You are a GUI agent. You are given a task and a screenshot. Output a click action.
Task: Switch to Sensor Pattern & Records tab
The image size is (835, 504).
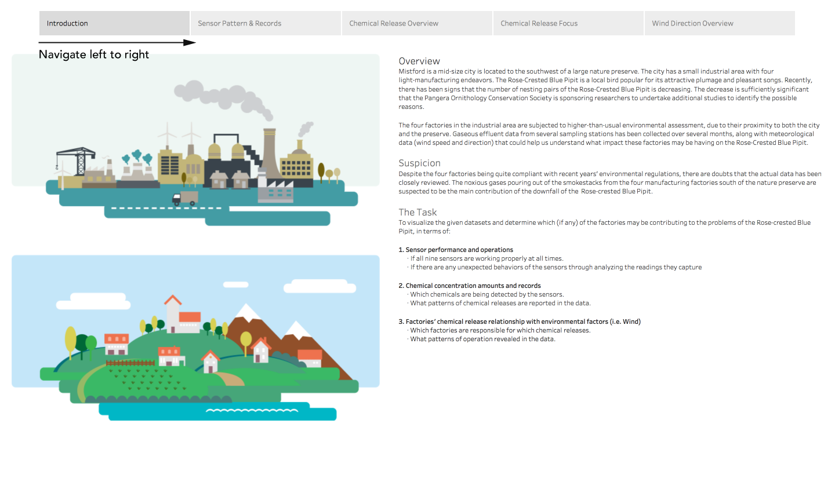pyautogui.click(x=266, y=23)
